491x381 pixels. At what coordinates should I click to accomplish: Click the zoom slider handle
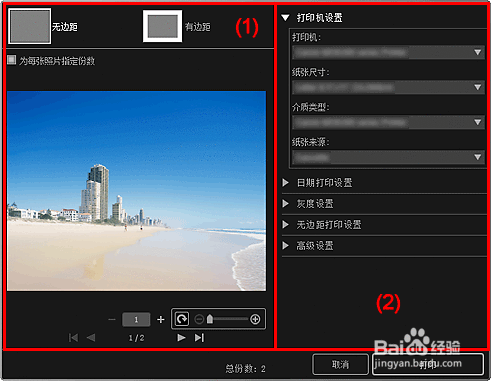(210, 319)
